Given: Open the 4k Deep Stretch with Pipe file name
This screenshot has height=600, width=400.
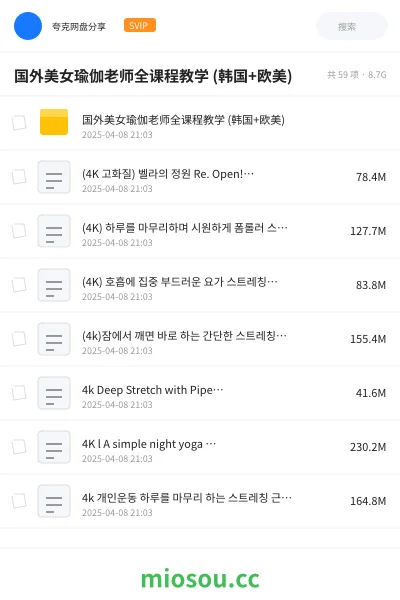Looking at the screenshot, I should 152,390.
